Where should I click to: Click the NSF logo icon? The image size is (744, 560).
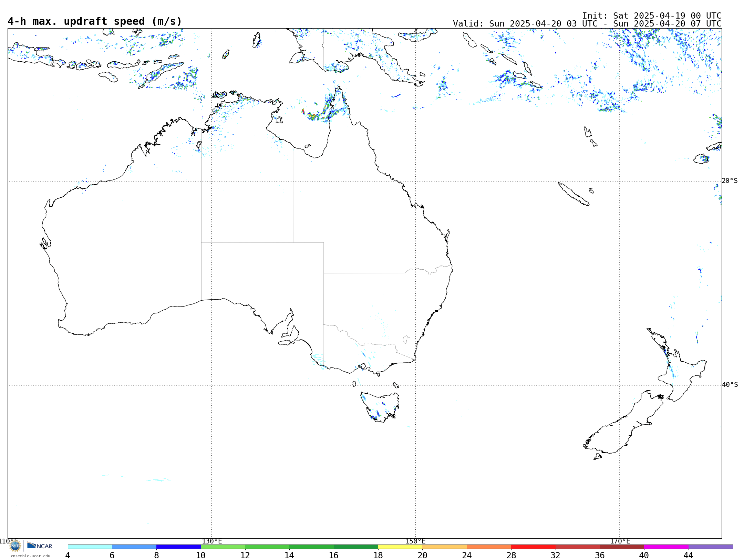(15, 546)
